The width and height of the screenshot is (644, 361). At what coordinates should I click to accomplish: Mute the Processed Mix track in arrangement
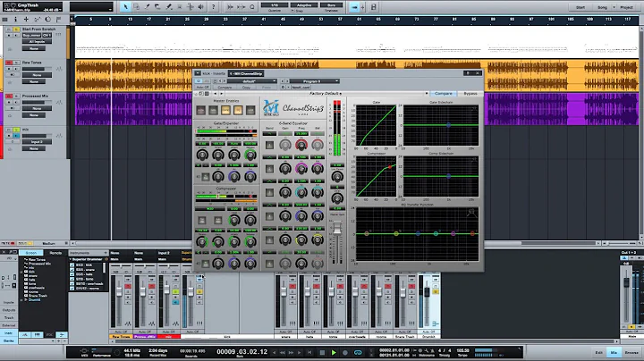pyautogui.click(x=9, y=96)
